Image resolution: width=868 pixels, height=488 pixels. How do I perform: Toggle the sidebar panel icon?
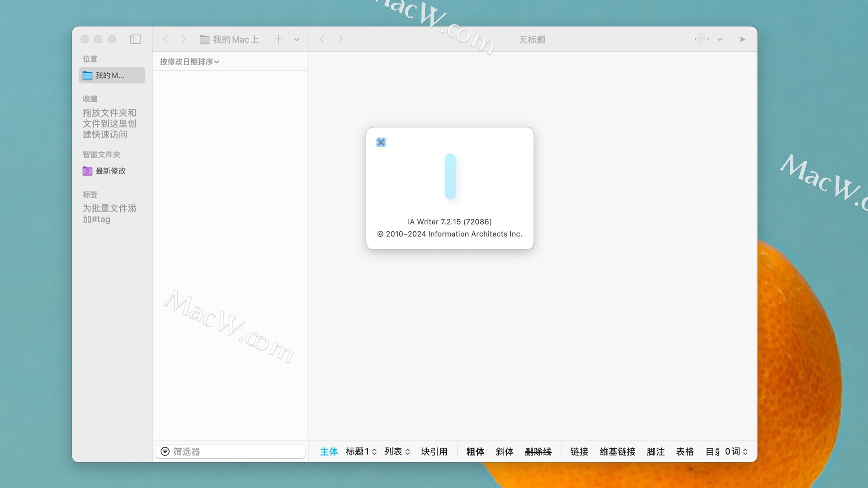click(136, 39)
